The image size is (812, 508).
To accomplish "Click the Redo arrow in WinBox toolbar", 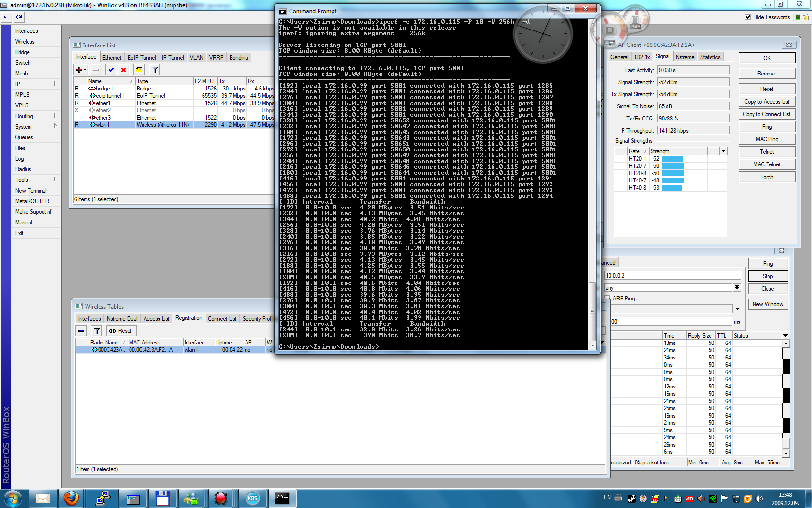I will pyautogui.click(x=19, y=17).
